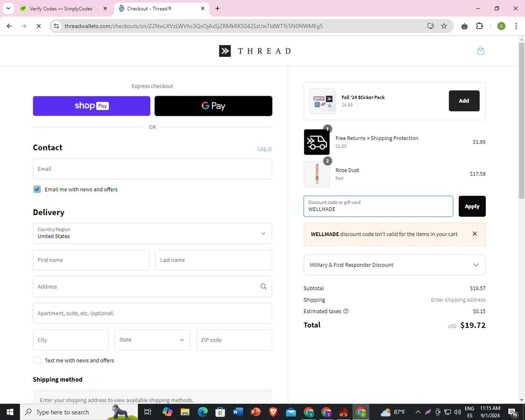525x420 pixels.
Task: Pay with Shop Pay
Action: (91, 106)
